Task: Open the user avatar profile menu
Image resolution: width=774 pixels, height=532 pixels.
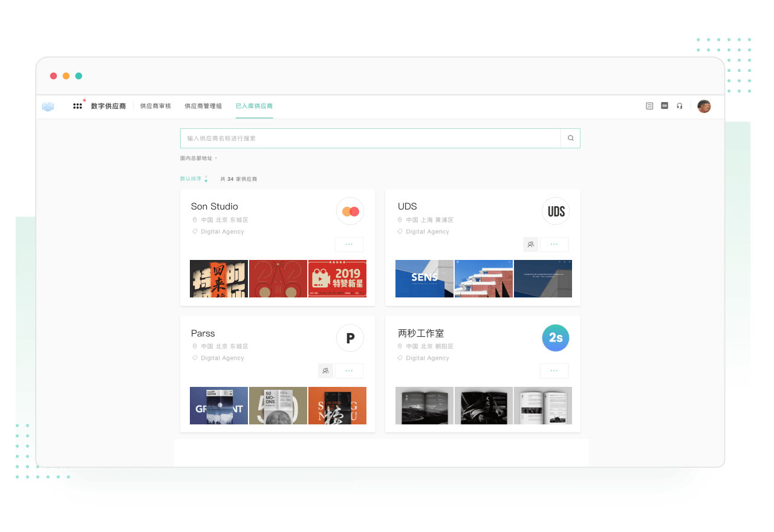Action: pos(704,106)
